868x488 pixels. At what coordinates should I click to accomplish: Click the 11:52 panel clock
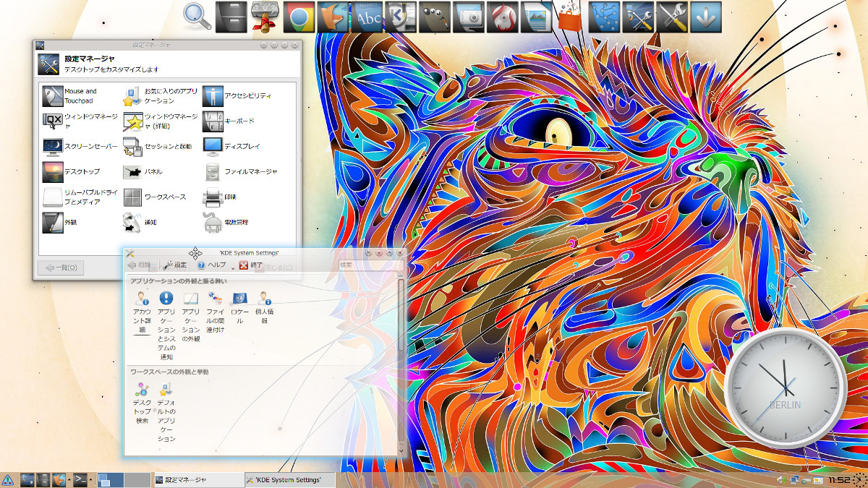(x=839, y=480)
